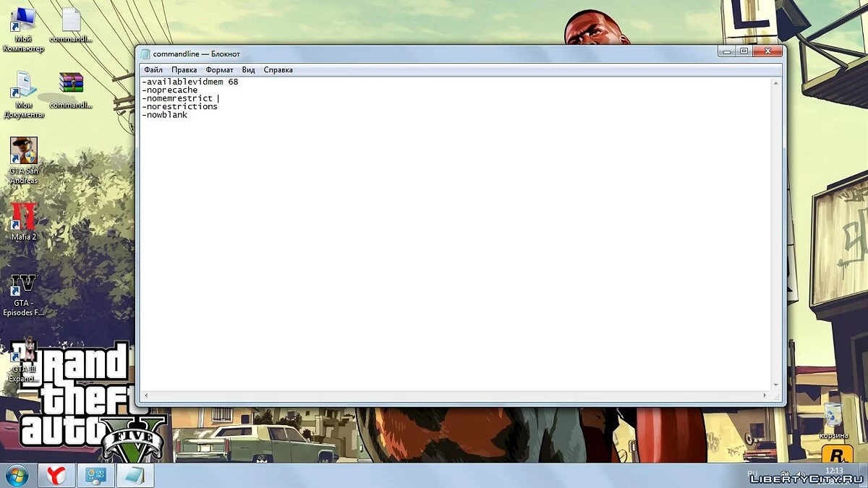868x488 pixels.
Task: Close the commandline Notepad window
Action: pos(767,51)
